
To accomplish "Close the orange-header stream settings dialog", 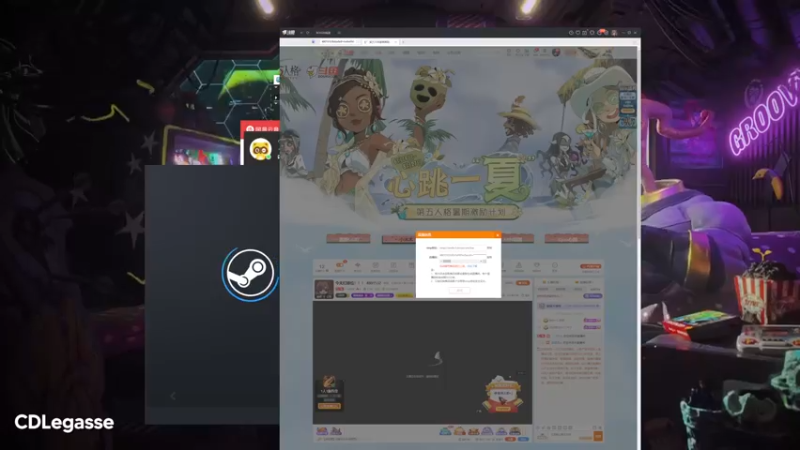I will coord(497,235).
